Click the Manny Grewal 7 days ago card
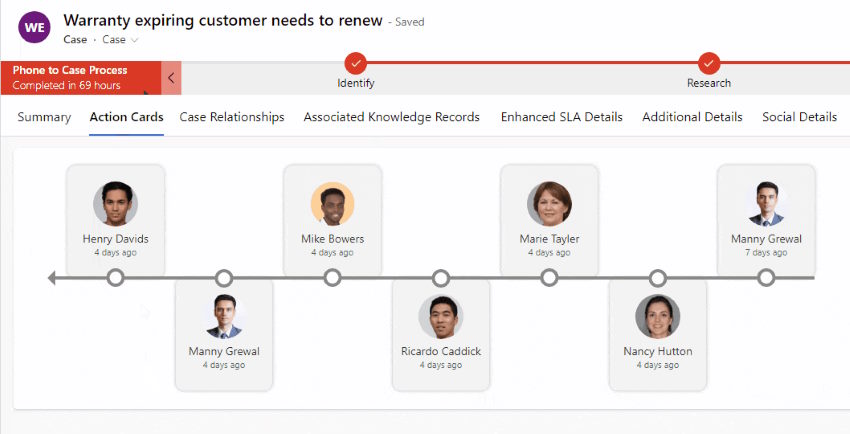This screenshot has height=434, width=850. 766,220
